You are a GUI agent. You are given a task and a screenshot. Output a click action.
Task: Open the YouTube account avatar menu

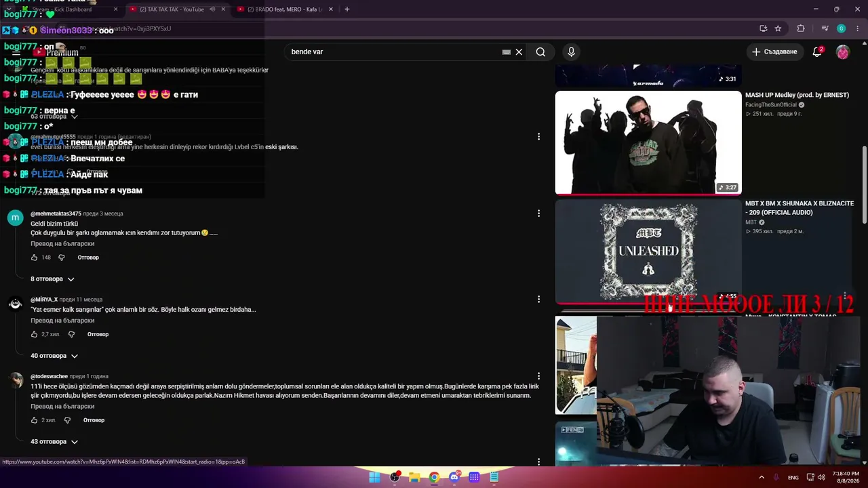click(x=843, y=52)
